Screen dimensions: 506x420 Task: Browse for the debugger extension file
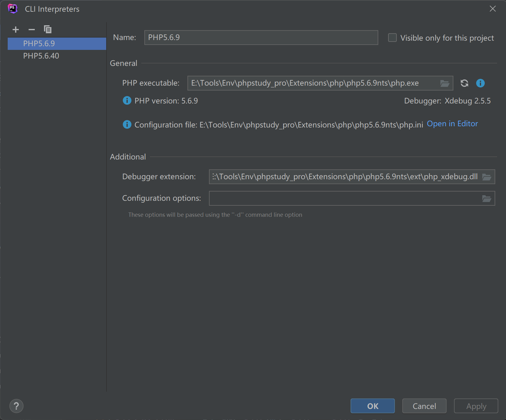click(486, 177)
